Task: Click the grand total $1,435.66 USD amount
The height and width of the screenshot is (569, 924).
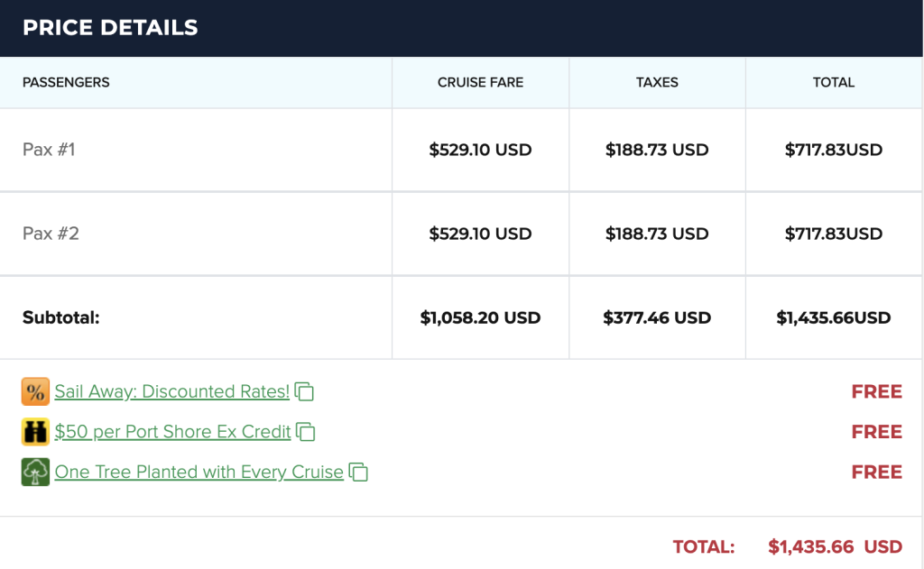Action: tap(835, 547)
